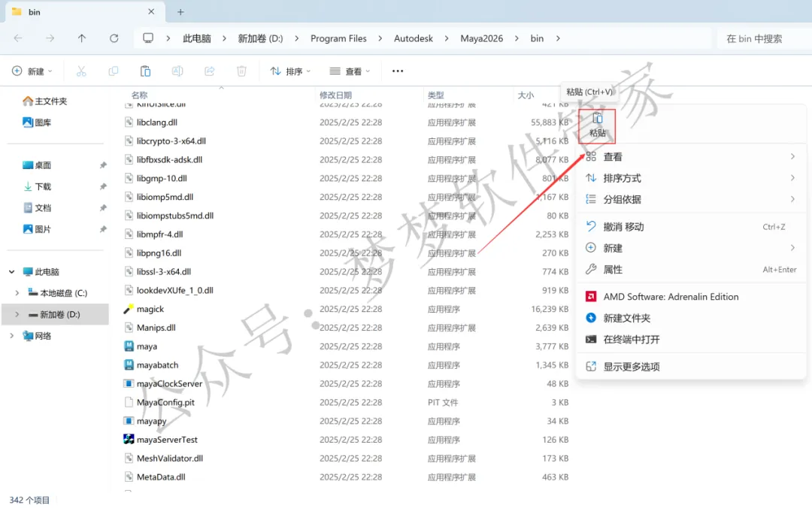The image size is (812, 508).
Task: Choose Open in Terminal (在终端中打开)
Action: 691,339
